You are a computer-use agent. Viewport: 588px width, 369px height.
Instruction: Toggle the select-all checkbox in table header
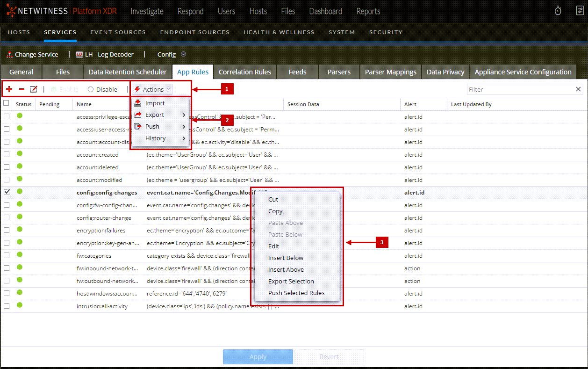click(7, 103)
